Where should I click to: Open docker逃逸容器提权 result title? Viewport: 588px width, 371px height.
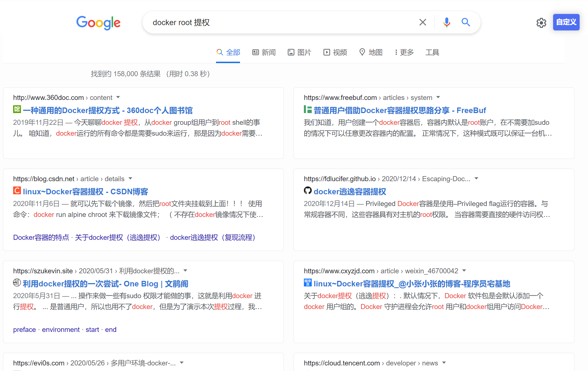pyautogui.click(x=350, y=192)
